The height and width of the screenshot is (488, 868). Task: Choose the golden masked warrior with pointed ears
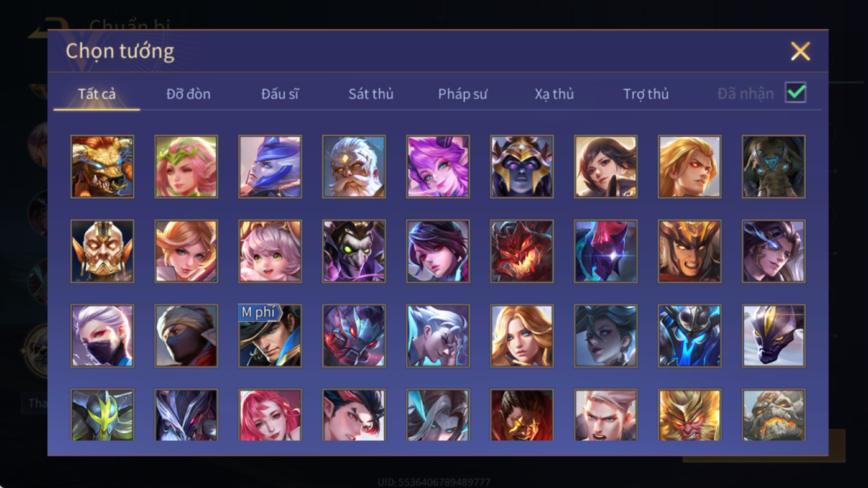(x=102, y=251)
